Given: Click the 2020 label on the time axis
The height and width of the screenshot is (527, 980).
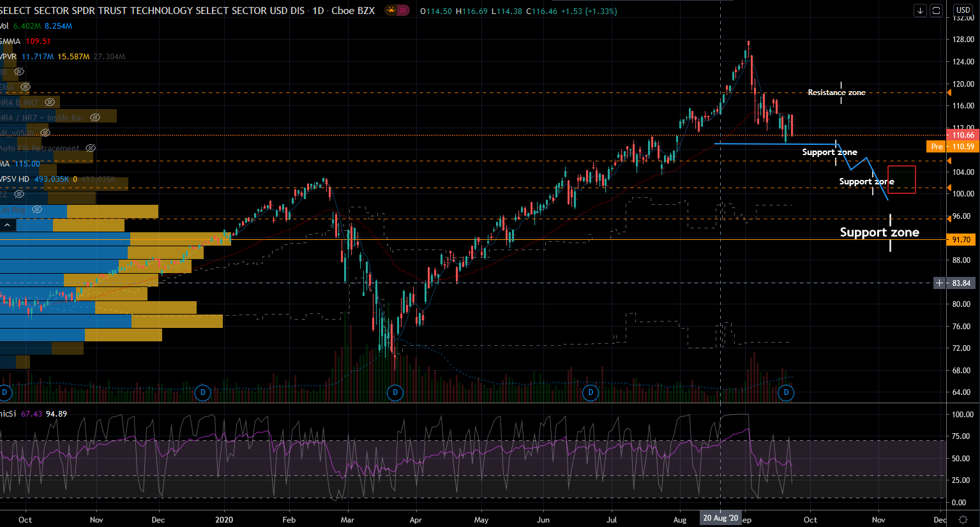Looking at the screenshot, I should [224, 520].
